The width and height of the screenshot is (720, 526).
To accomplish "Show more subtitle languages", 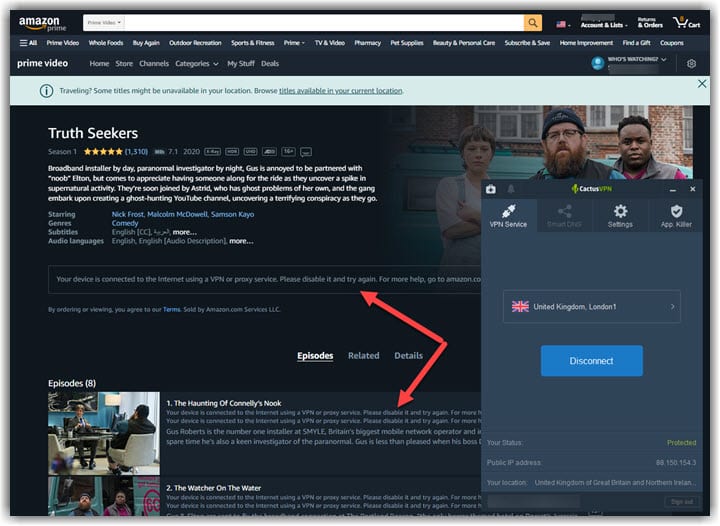I will [185, 232].
